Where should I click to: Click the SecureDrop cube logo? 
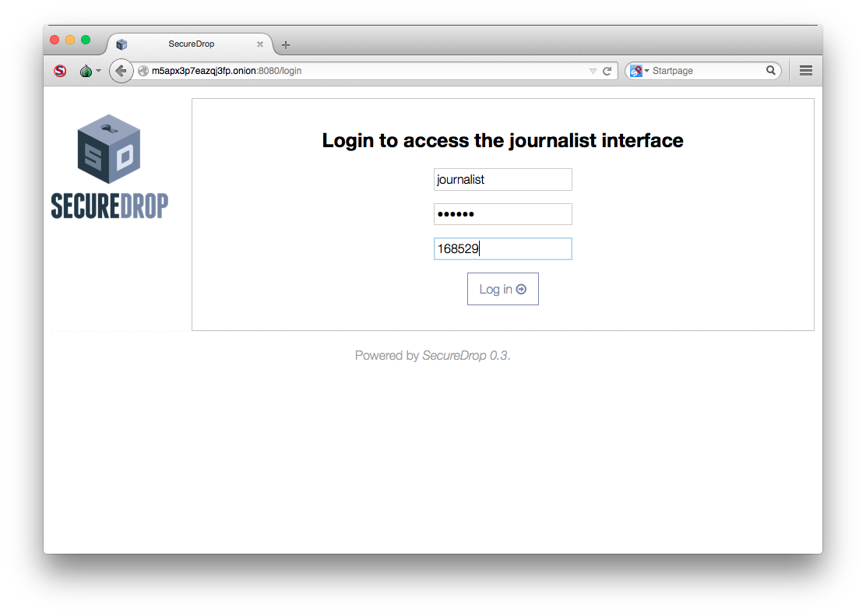click(x=109, y=149)
